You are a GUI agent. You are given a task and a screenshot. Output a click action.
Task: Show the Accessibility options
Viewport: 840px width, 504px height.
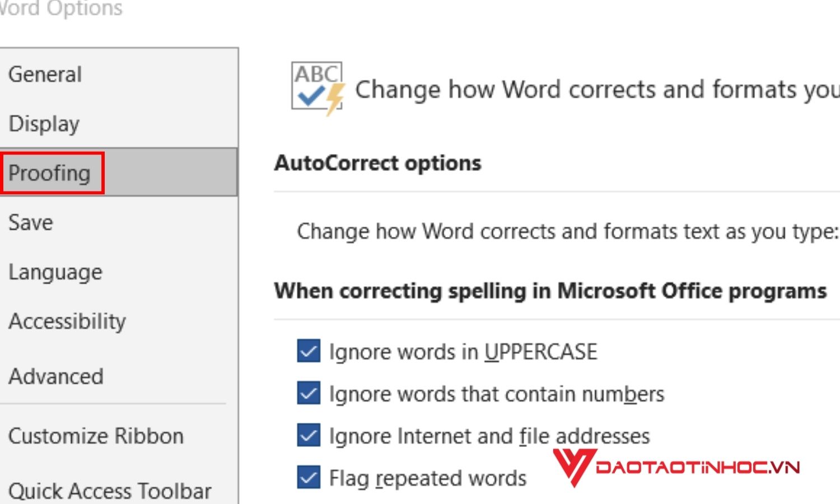click(67, 321)
